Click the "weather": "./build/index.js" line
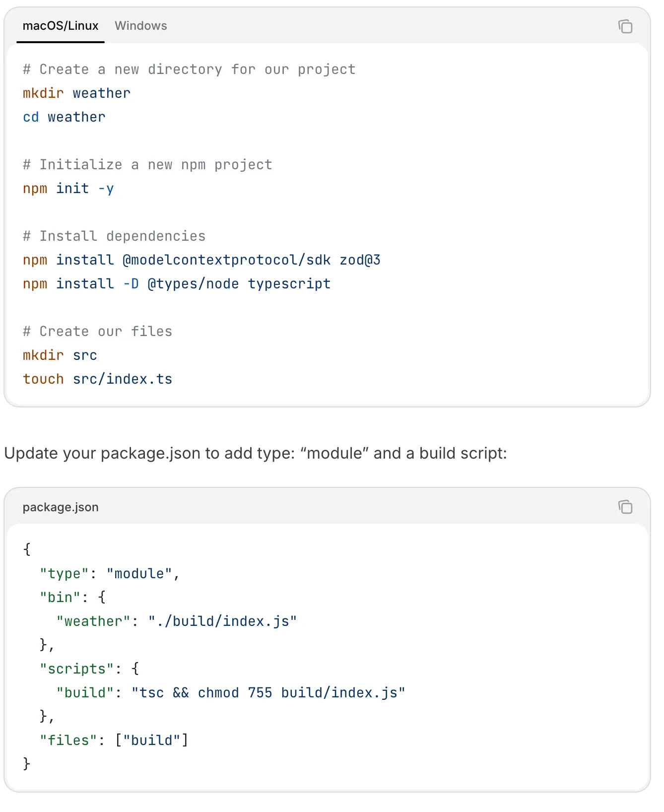The height and width of the screenshot is (812, 664). coord(177,621)
